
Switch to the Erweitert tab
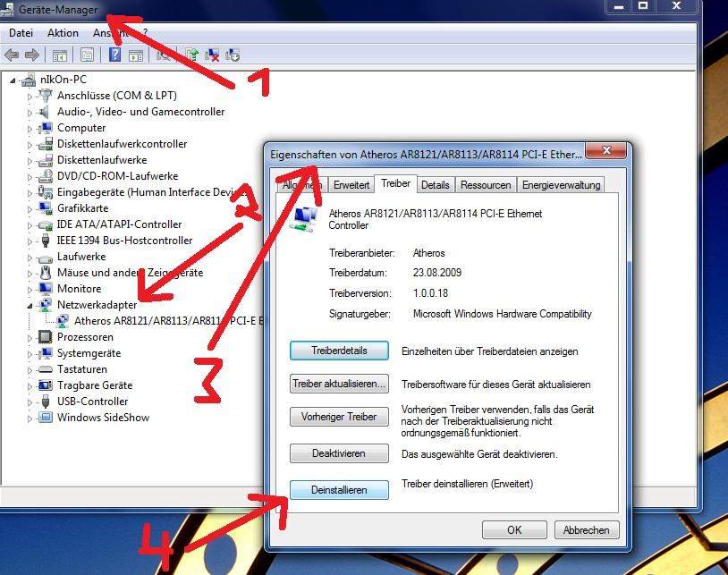pyautogui.click(x=351, y=185)
